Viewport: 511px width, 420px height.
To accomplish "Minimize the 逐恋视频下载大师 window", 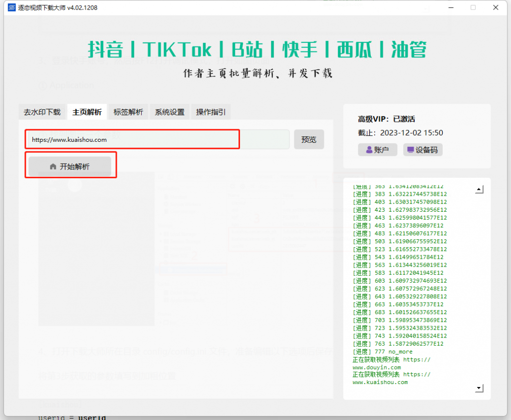I will (x=451, y=7).
